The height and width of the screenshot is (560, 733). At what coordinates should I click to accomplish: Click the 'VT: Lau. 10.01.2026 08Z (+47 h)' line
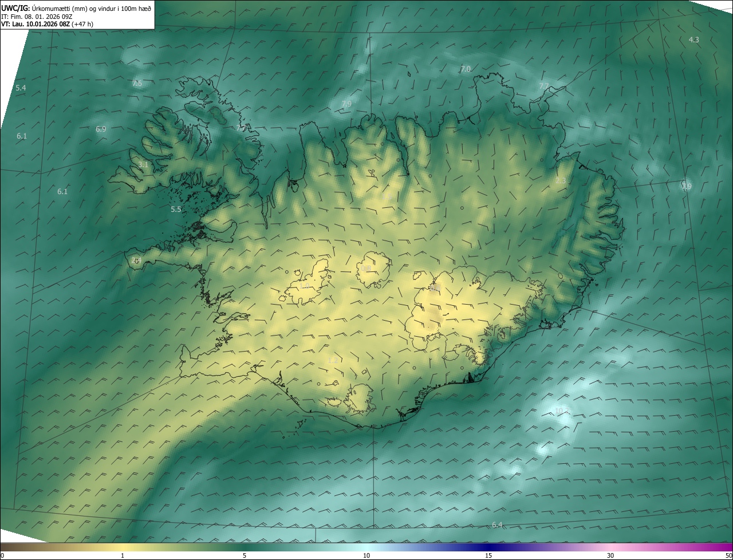coord(48,24)
